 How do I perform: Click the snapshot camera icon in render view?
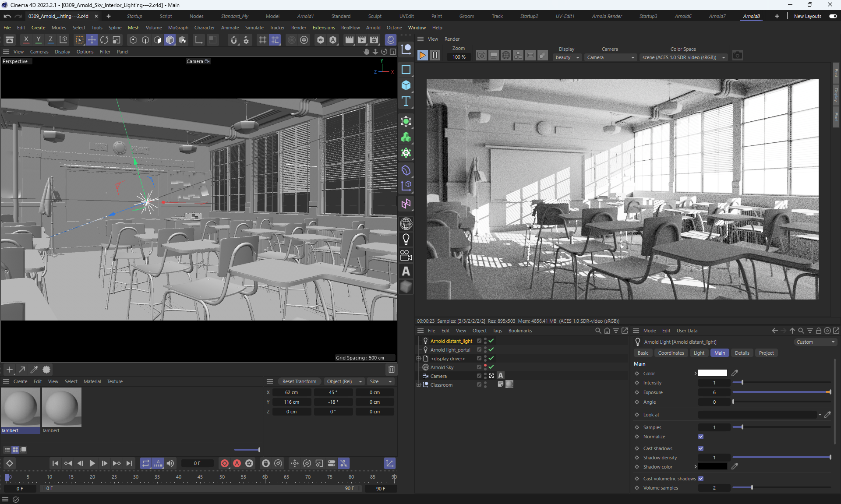[x=738, y=56]
